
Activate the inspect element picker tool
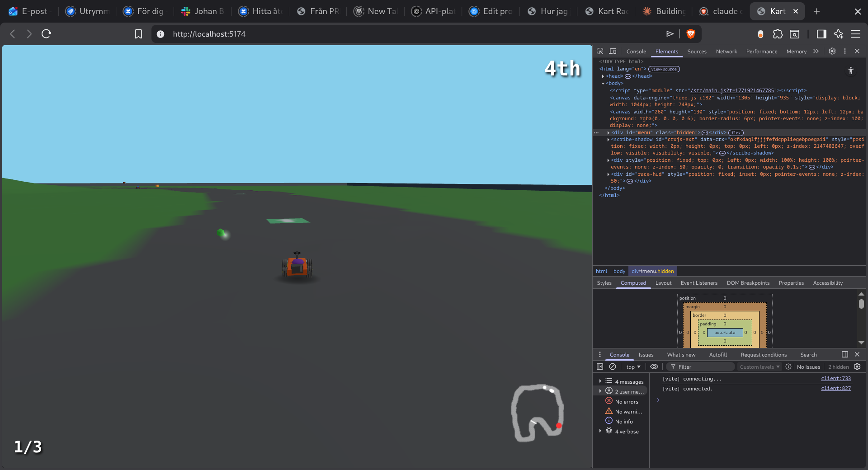(x=600, y=52)
